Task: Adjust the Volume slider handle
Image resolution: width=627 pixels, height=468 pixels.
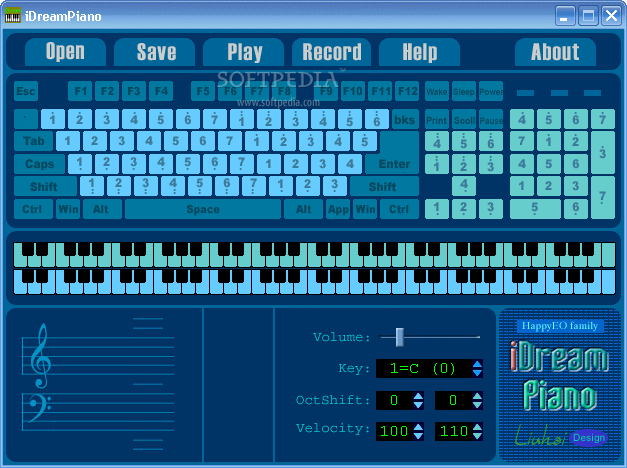Action: click(399, 337)
